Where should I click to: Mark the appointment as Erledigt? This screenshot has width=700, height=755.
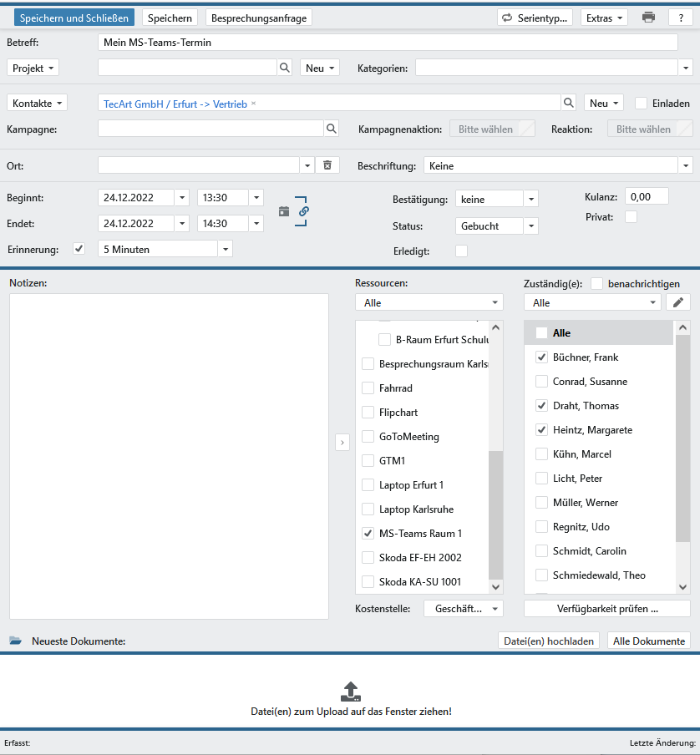(x=461, y=251)
